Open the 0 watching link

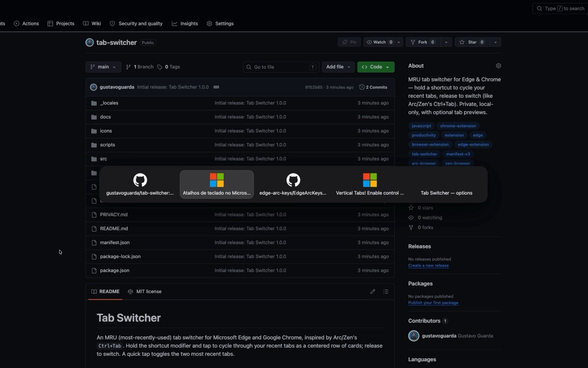click(x=425, y=218)
